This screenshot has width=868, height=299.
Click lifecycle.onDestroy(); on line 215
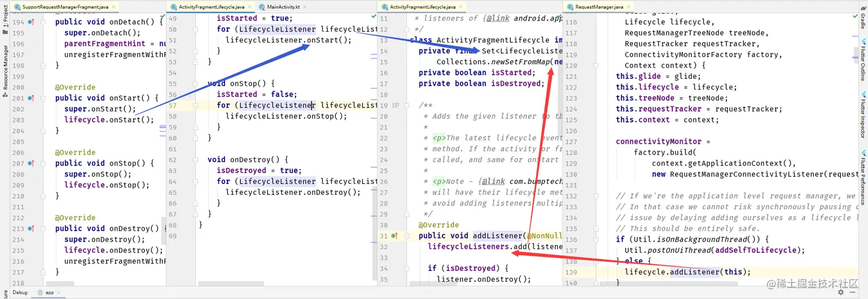[x=114, y=250]
